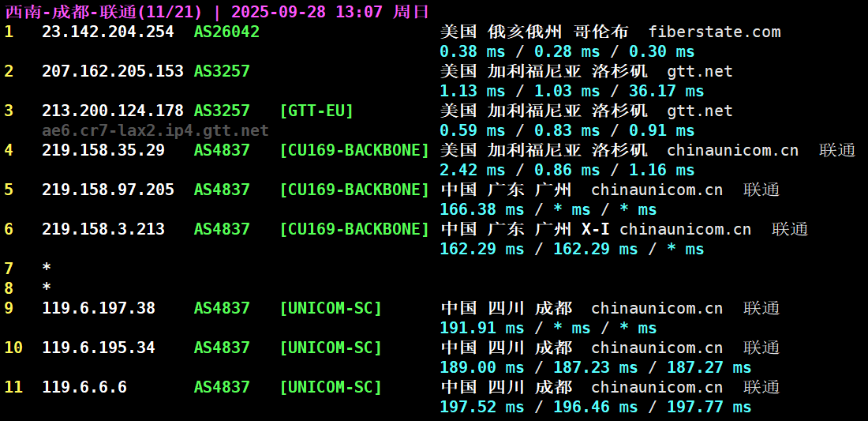Viewport: 868px width, 421px height.
Task: Select IP address 219.158.97.205
Action: [108, 190]
